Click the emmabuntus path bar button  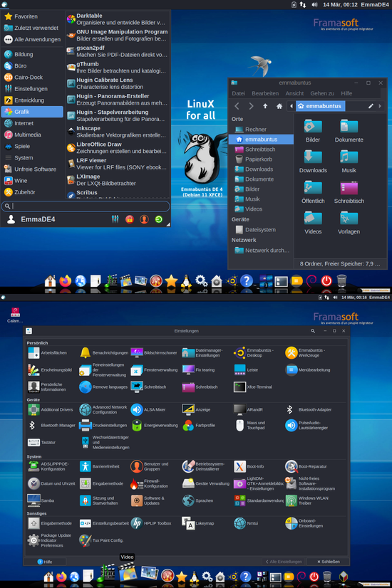[320, 106]
